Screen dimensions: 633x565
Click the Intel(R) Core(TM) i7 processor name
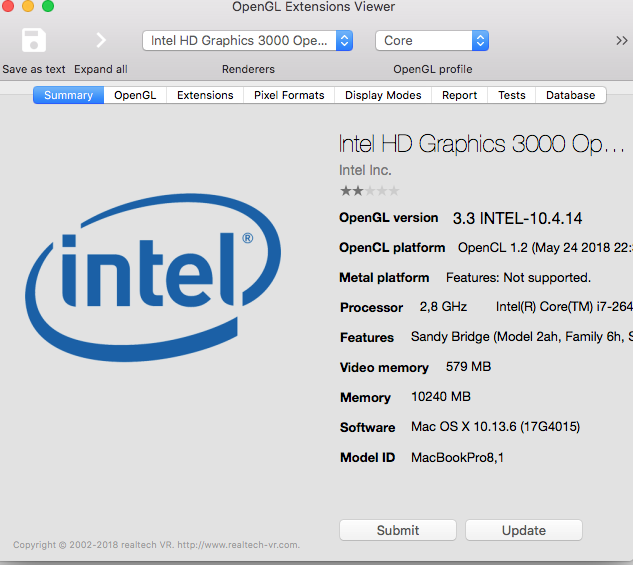click(564, 307)
